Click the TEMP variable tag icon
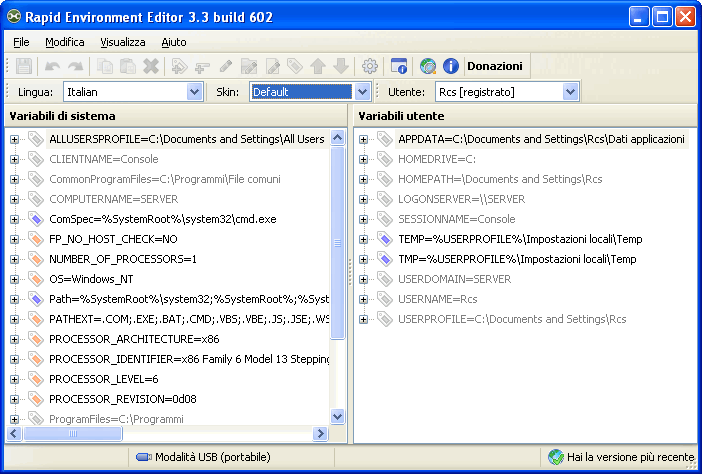702x474 pixels. pyautogui.click(x=384, y=239)
